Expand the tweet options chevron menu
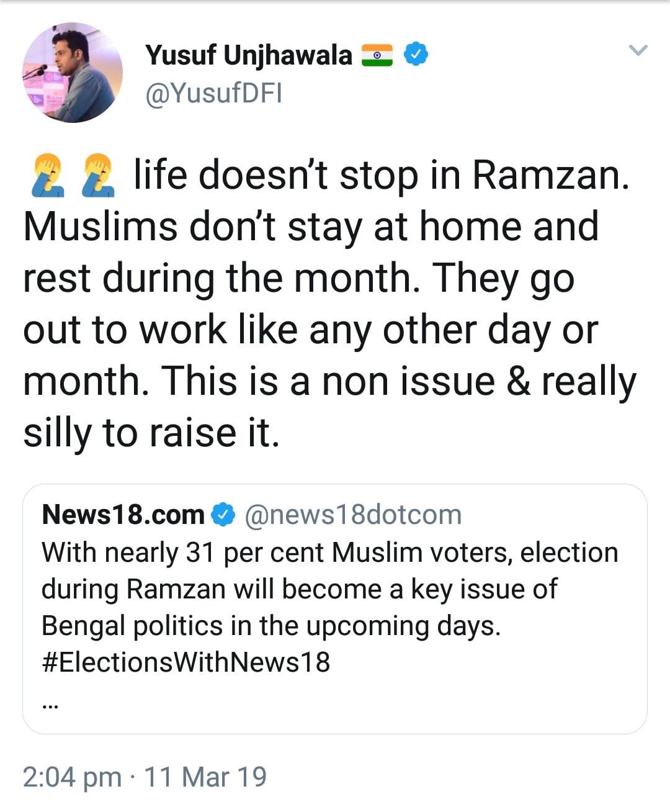Viewport: 670px width, 812px height. (x=638, y=50)
